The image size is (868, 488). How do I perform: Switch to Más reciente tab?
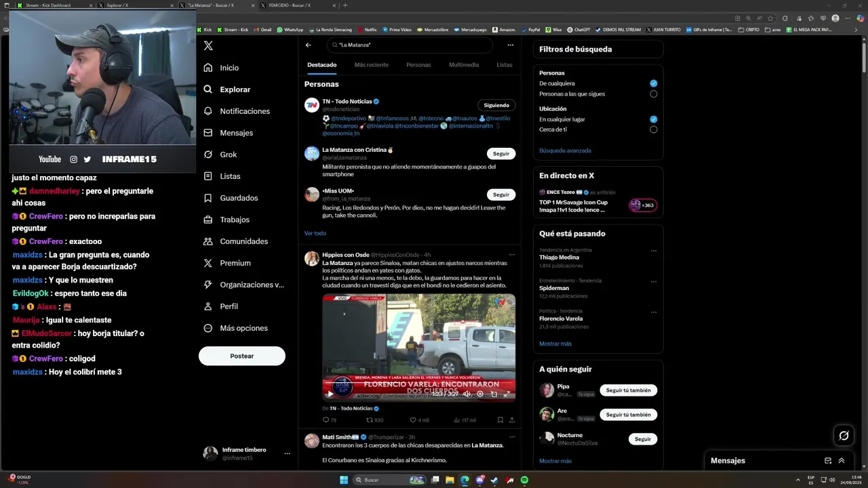(x=371, y=65)
